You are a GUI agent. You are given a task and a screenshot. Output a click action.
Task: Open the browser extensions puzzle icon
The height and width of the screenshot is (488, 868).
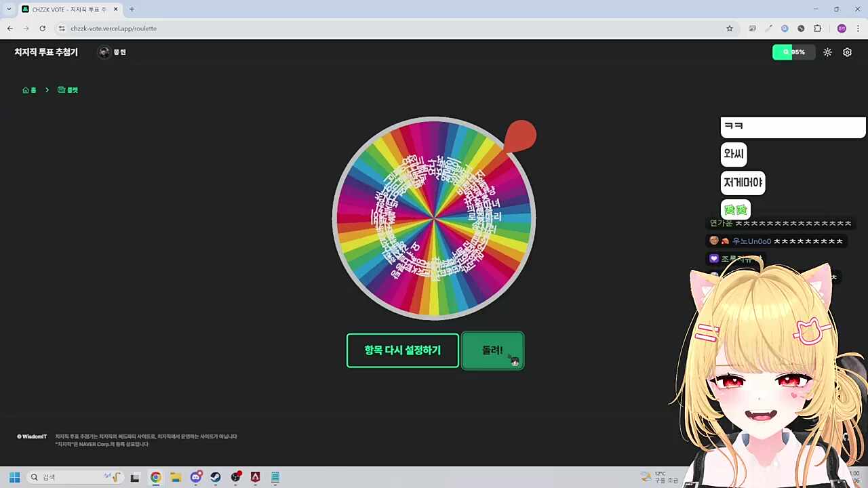tap(817, 28)
